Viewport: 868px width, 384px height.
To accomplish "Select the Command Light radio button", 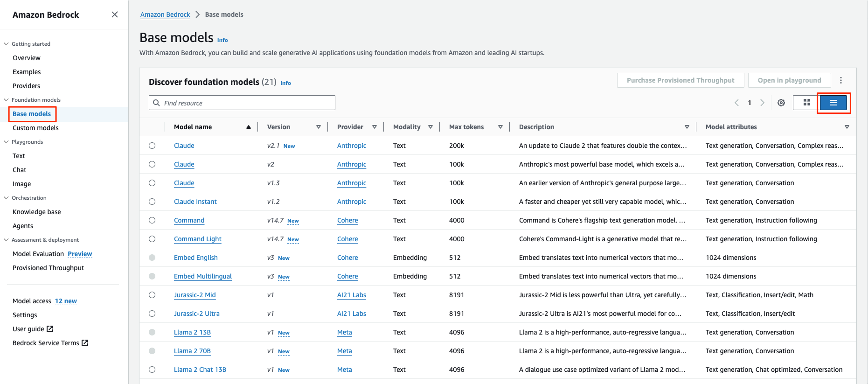I will click(x=152, y=239).
